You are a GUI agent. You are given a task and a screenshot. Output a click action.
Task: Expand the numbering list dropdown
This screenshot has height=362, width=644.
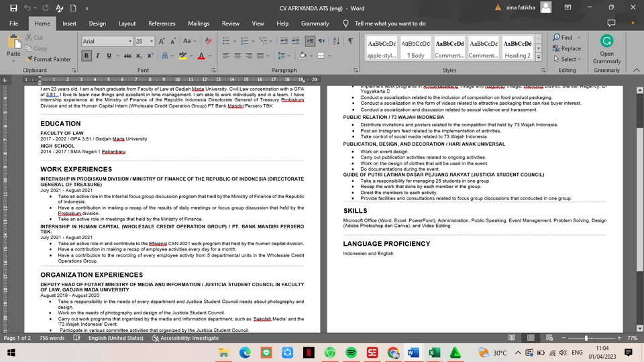[253, 41]
